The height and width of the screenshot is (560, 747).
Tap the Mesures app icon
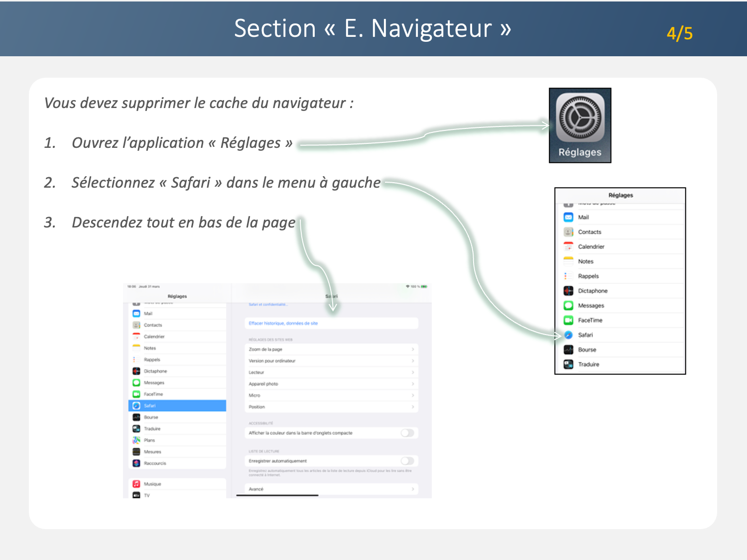pyautogui.click(x=136, y=451)
